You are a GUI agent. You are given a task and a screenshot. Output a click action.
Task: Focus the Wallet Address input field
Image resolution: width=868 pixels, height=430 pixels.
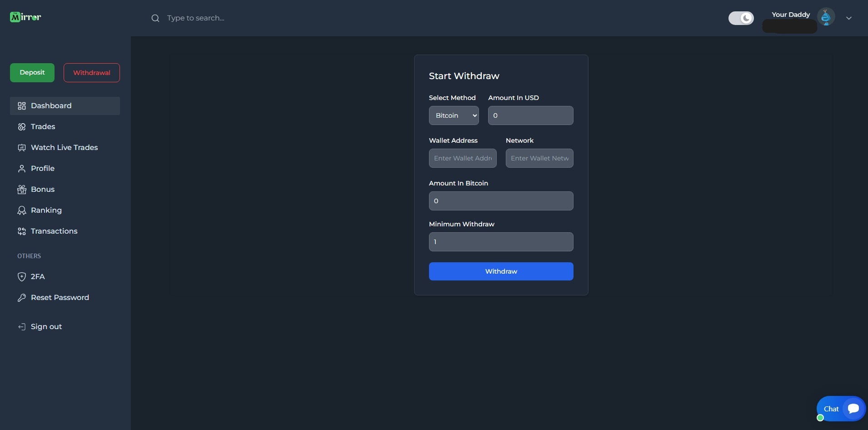click(x=463, y=158)
